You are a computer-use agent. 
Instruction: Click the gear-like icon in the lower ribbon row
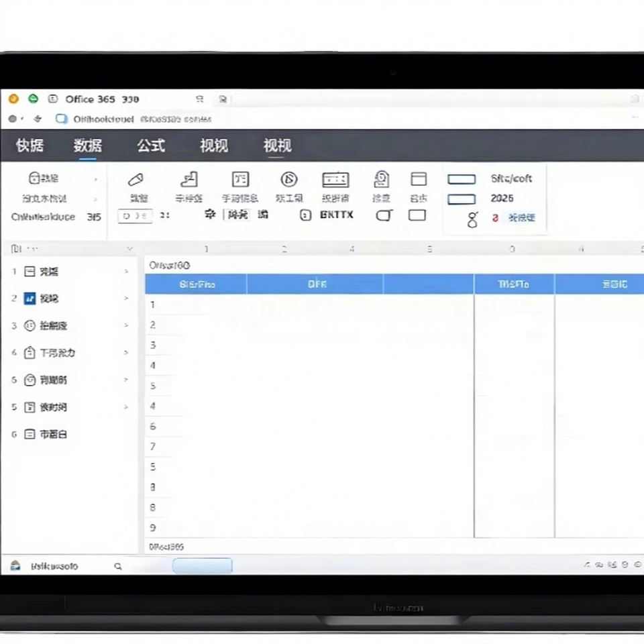[210, 214]
